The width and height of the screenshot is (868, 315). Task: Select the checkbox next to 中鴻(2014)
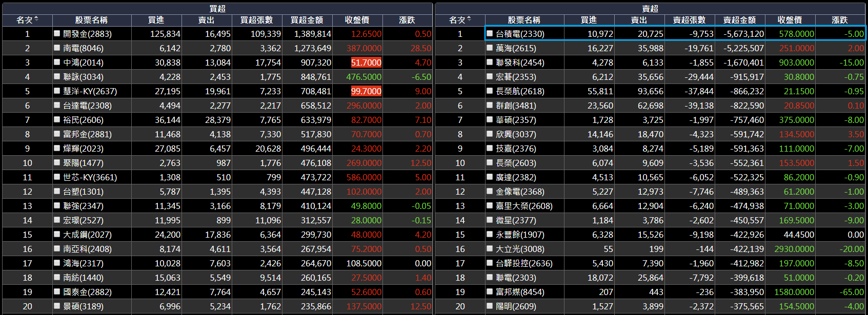(57, 62)
